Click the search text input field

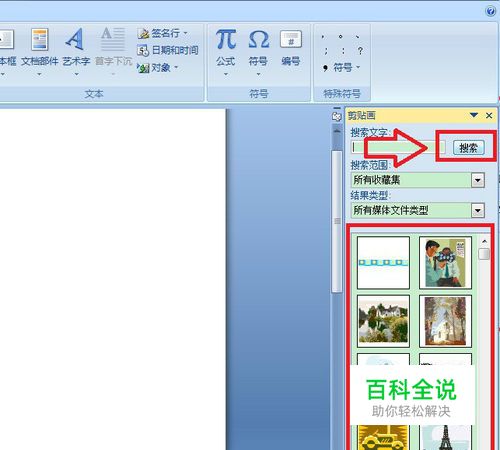398,147
